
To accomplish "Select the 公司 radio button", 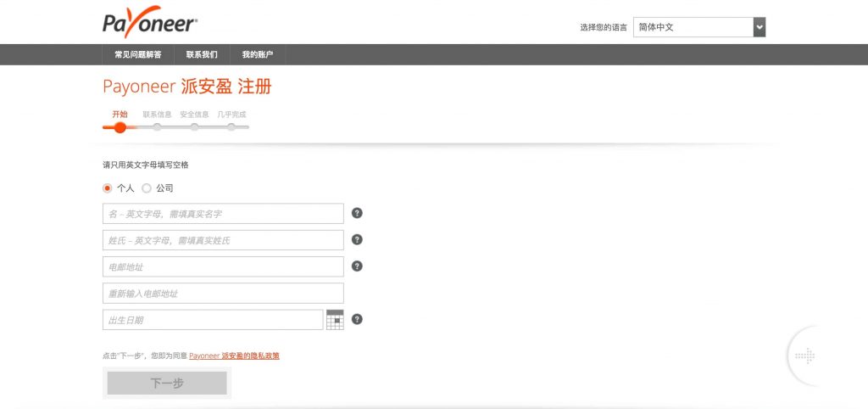I will [x=147, y=188].
